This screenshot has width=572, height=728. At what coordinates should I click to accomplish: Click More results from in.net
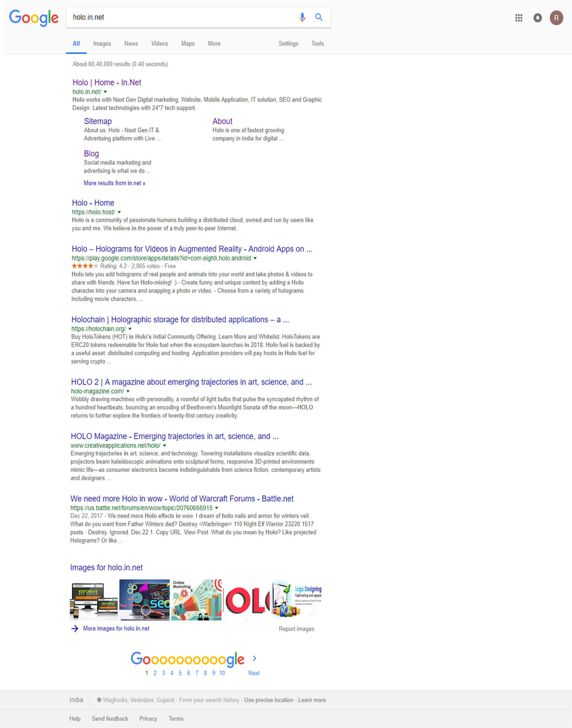114,183
